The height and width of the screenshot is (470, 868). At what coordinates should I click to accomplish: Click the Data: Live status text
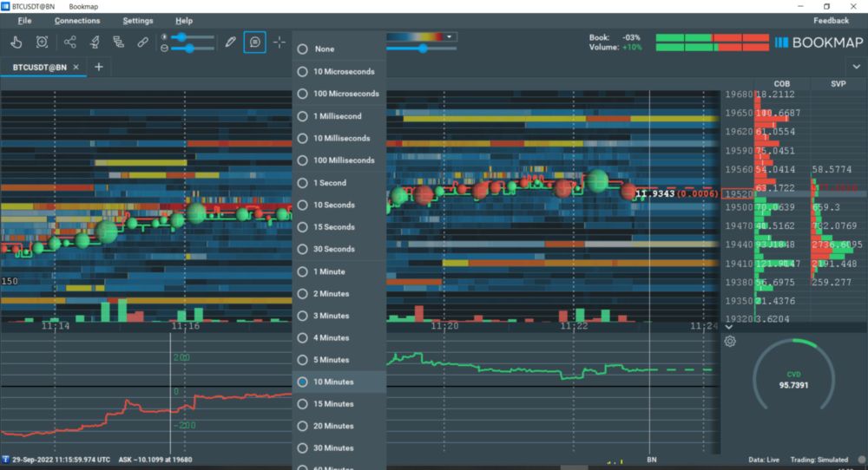[763, 460]
